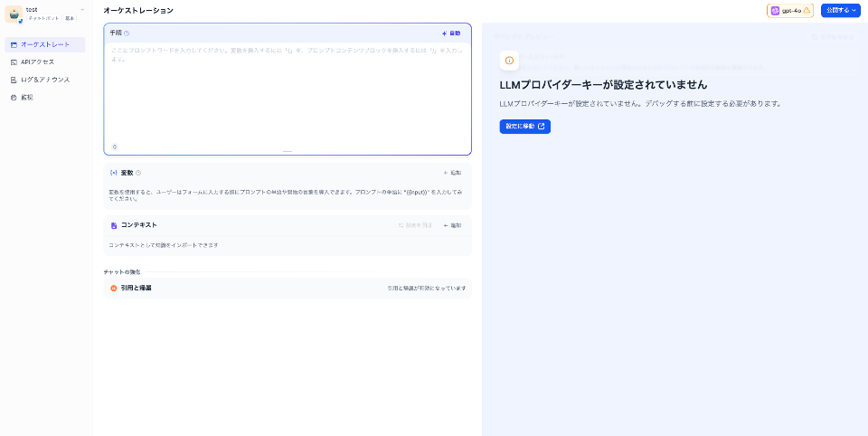Click the help icon next to 変数
The width and height of the screenshot is (868, 436).
138,173
